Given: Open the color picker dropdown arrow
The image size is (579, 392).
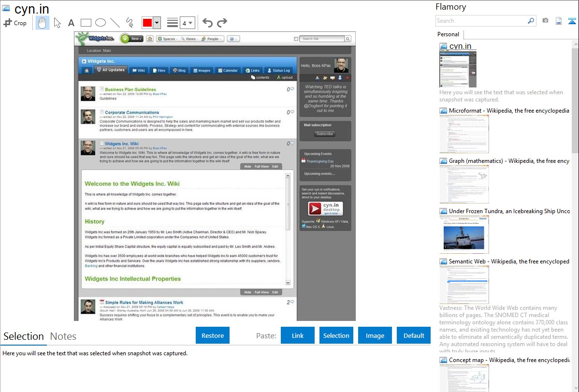Looking at the screenshot, I should coord(157,23).
